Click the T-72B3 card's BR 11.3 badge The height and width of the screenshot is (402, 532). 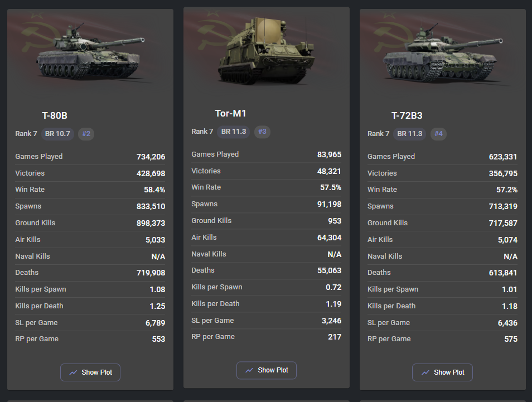coord(410,134)
